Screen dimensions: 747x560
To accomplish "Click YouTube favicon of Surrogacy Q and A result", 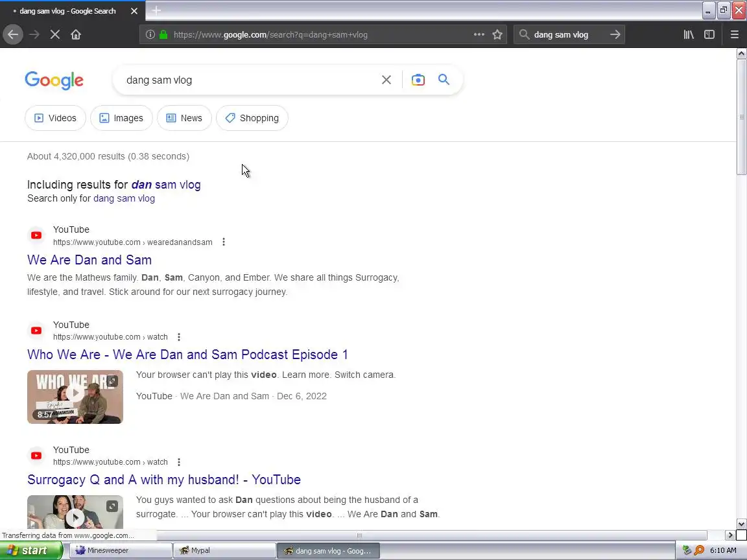I will click(x=36, y=456).
